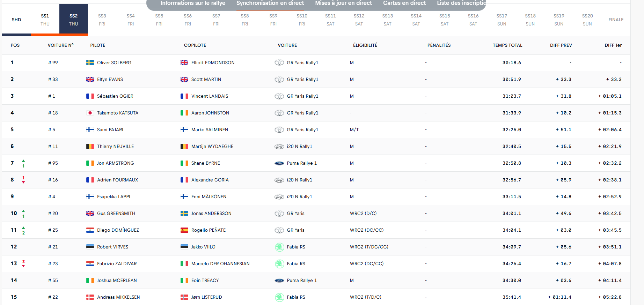
Task: Click the Swedish flag beside Jonas ANDERSSON
Action: pos(184,213)
